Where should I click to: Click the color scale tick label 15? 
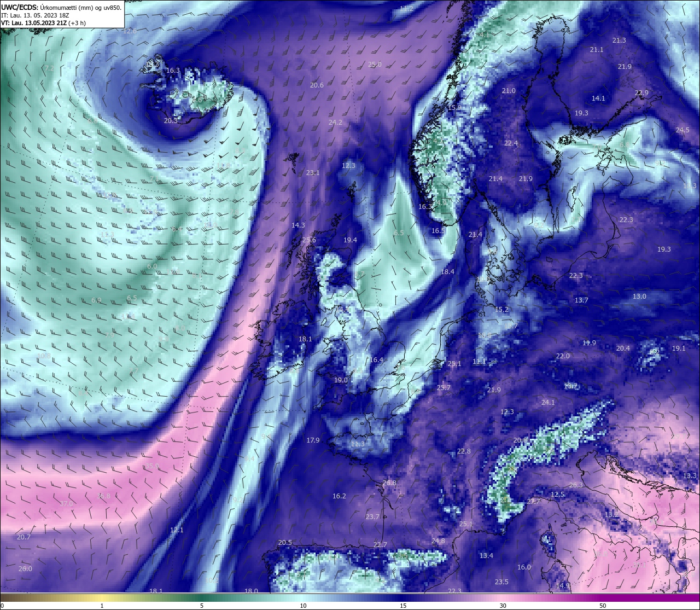click(x=402, y=606)
